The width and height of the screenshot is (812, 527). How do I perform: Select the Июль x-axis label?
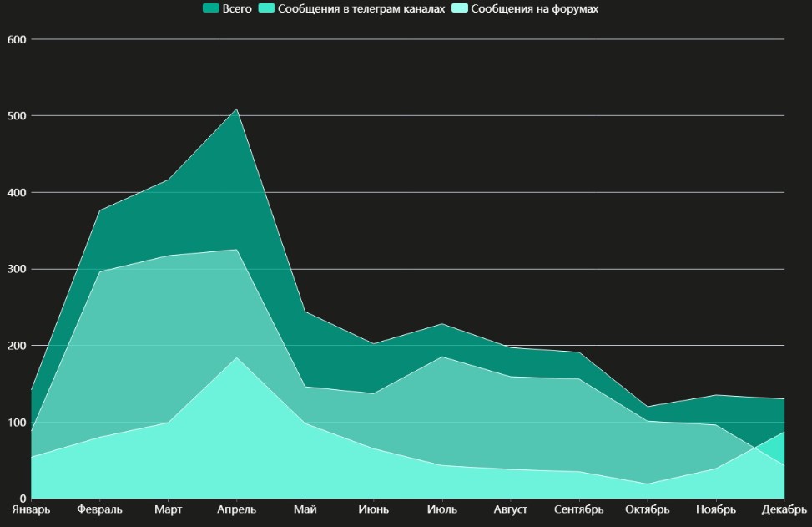[x=441, y=509]
